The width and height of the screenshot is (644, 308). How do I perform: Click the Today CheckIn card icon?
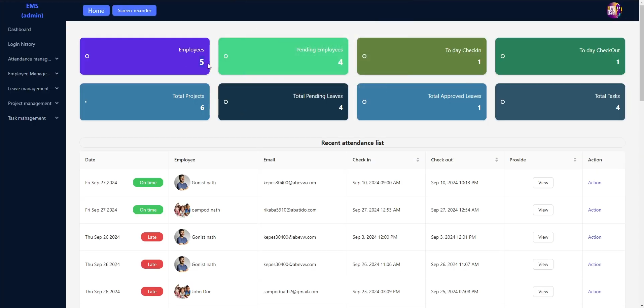click(x=365, y=56)
